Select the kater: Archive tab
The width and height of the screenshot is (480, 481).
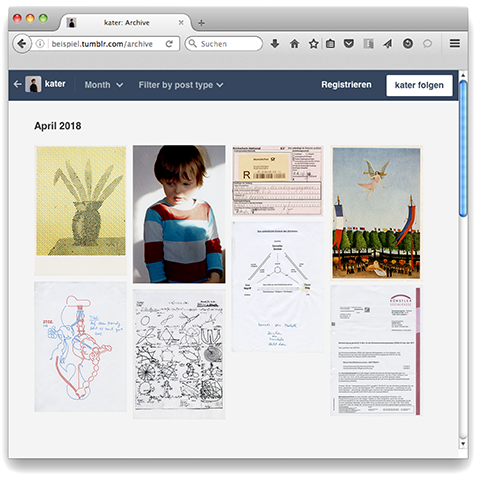[x=126, y=23]
